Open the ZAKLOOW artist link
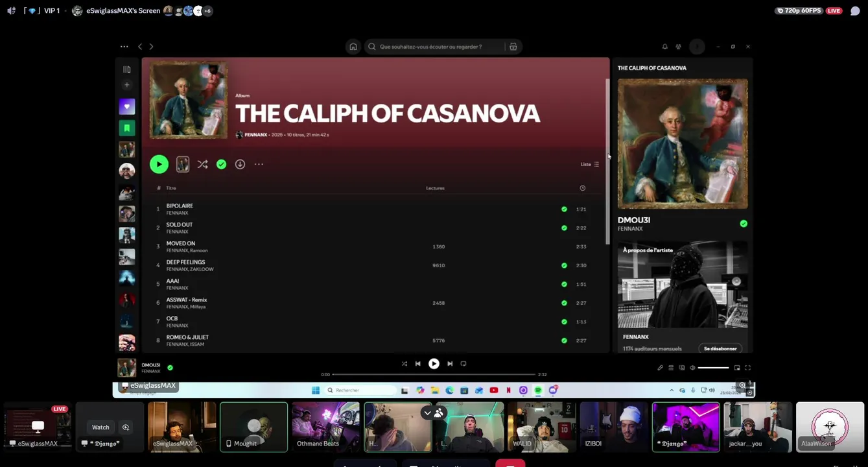The height and width of the screenshot is (467, 868). (x=202, y=269)
